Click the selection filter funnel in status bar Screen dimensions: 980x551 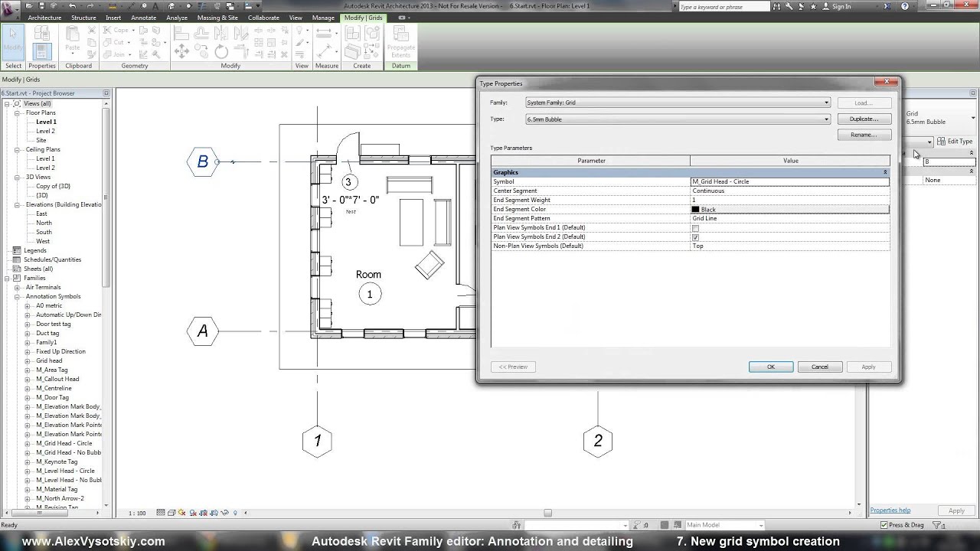(936, 526)
